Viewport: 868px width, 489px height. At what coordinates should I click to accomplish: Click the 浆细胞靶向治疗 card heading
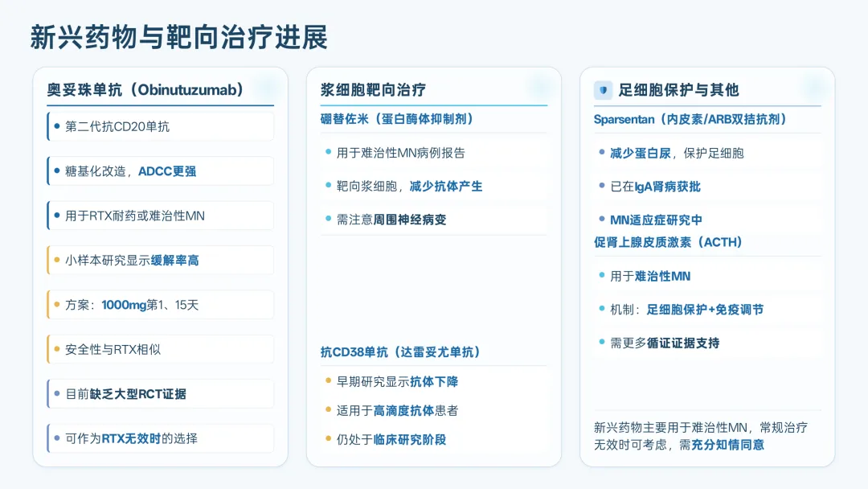point(373,90)
